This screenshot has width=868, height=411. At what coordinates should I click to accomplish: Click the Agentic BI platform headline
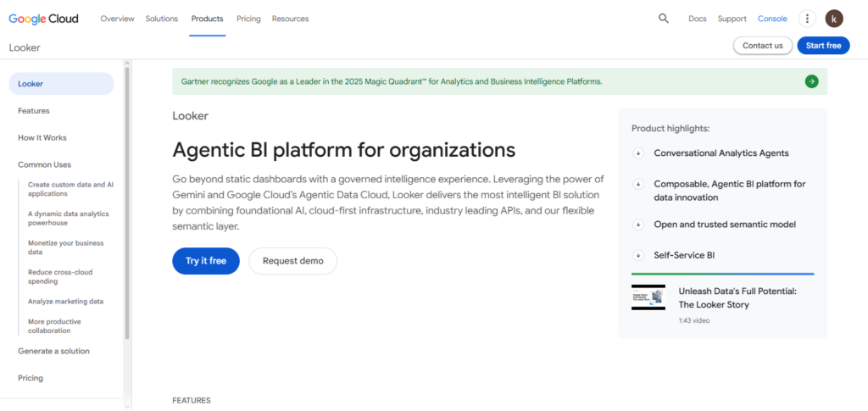[344, 150]
